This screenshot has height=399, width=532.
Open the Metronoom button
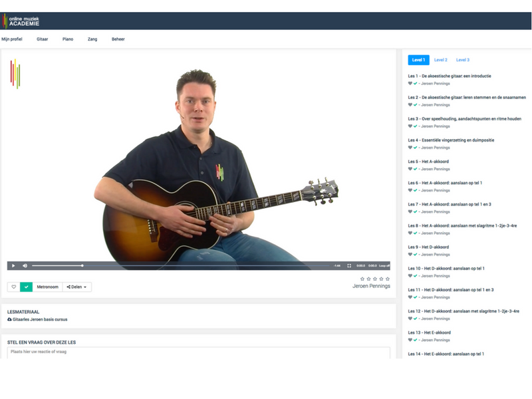coord(47,287)
